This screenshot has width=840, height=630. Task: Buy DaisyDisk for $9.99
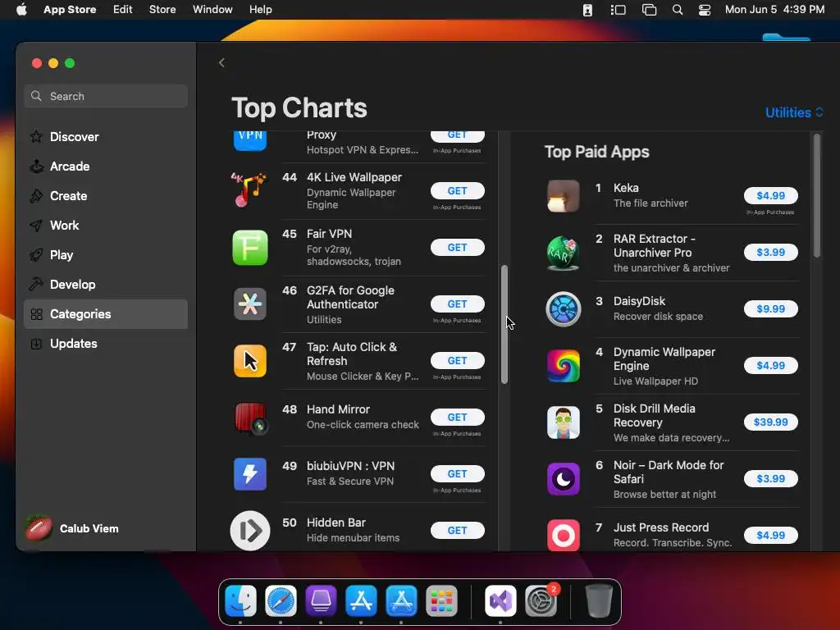click(770, 308)
